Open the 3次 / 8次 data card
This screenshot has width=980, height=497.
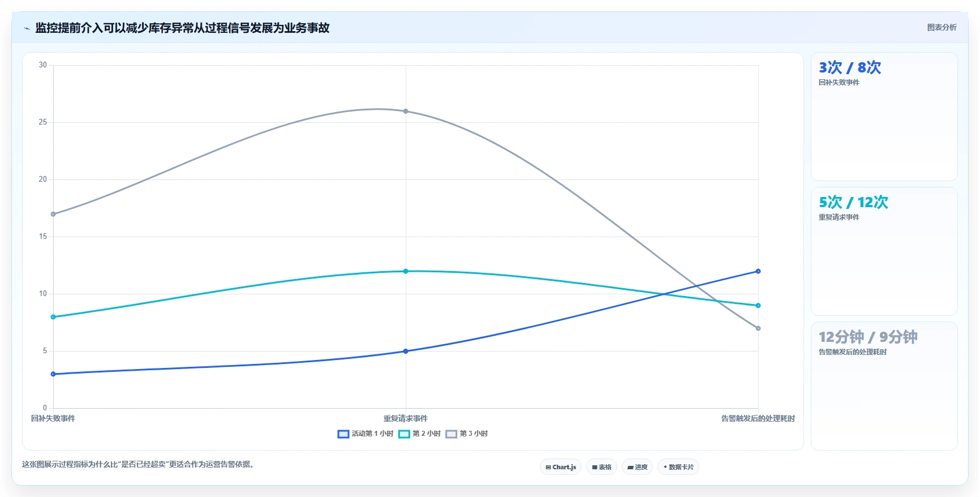(x=884, y=117)
